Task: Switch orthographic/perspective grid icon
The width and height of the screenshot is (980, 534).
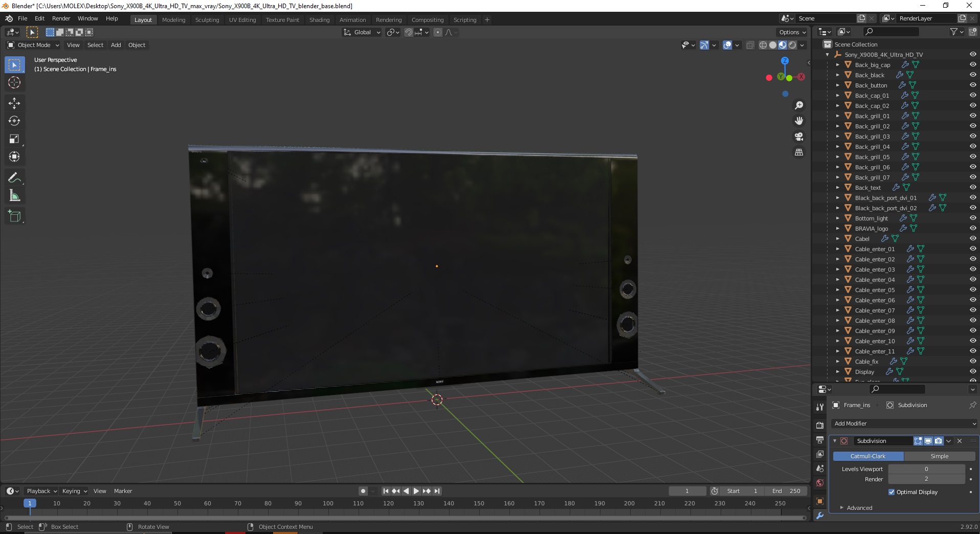Action: coord(798,152)
